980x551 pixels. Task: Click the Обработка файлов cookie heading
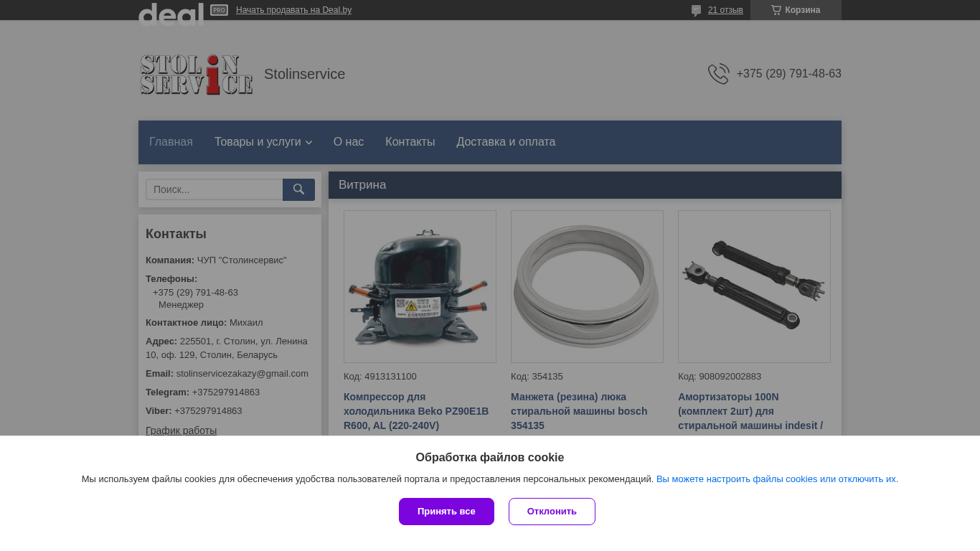490,458
